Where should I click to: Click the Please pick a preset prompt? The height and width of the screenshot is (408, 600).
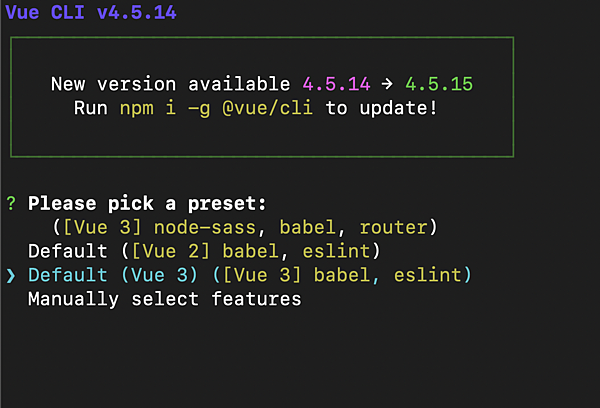coord(147,203)
